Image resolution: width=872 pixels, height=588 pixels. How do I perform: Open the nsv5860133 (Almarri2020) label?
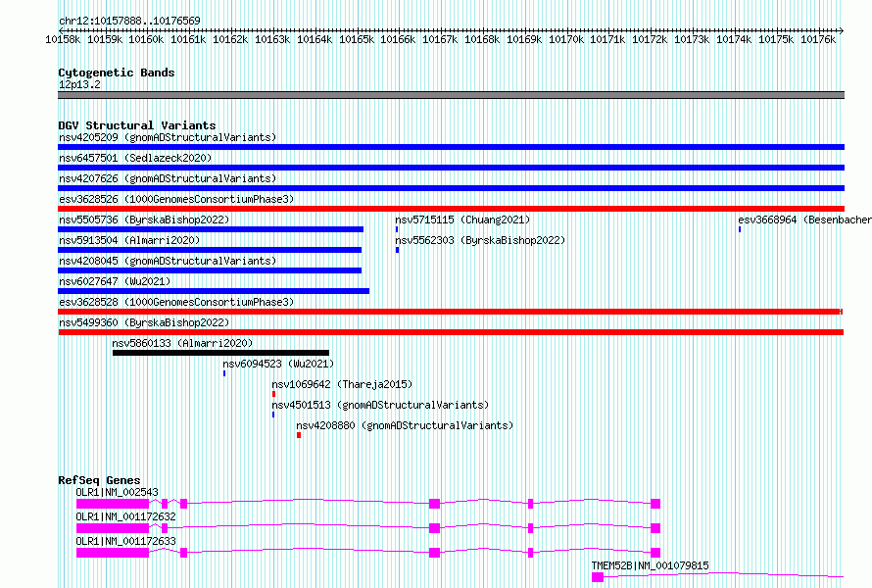pyautogui.click(x=182, y=343)
